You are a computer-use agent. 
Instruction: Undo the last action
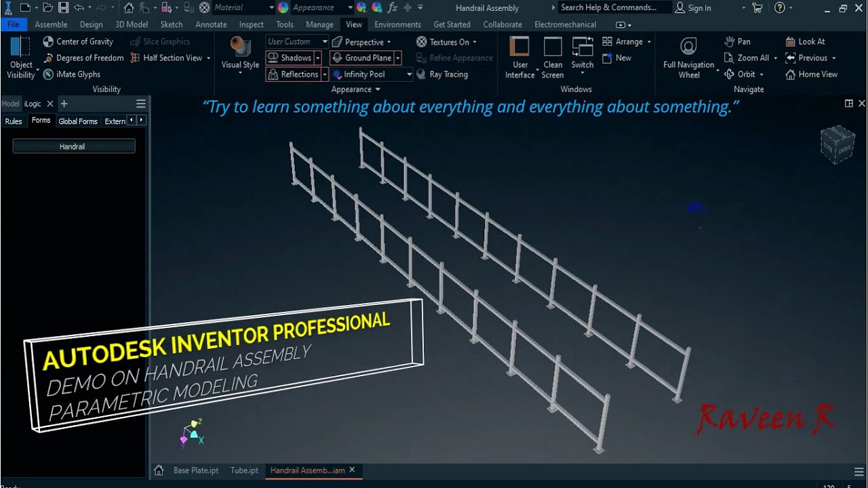[79, 7]
